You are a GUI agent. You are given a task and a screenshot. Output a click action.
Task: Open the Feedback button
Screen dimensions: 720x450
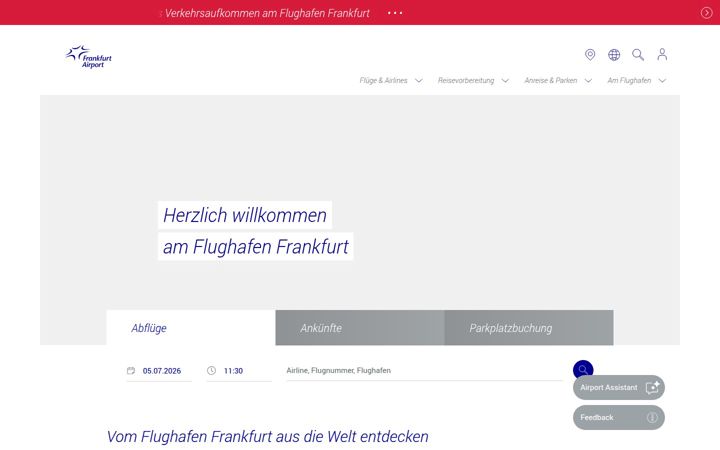coord(619,417)
